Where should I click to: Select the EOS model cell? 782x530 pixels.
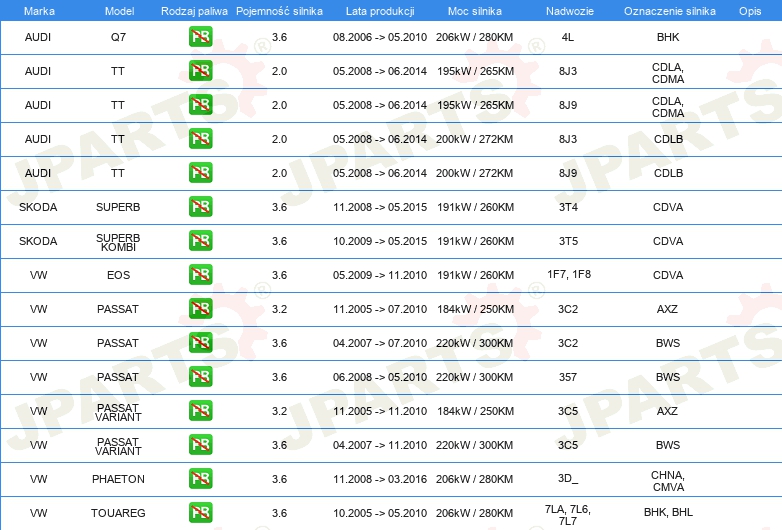(118, 275)
